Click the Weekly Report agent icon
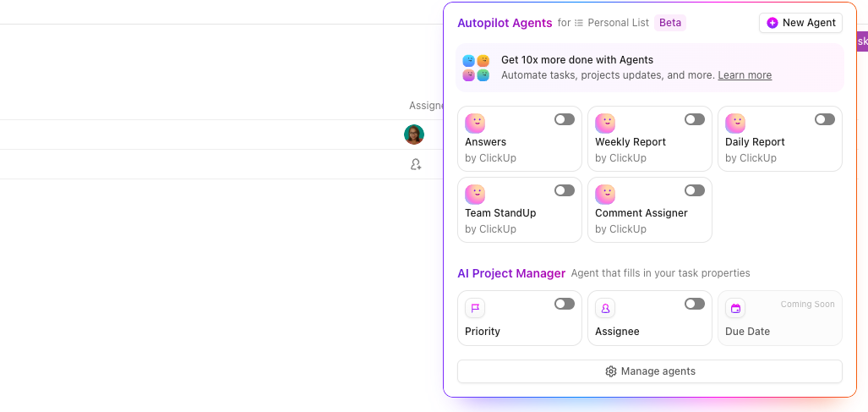This screenshot has height=412, width=868. (x=605, y=124)
